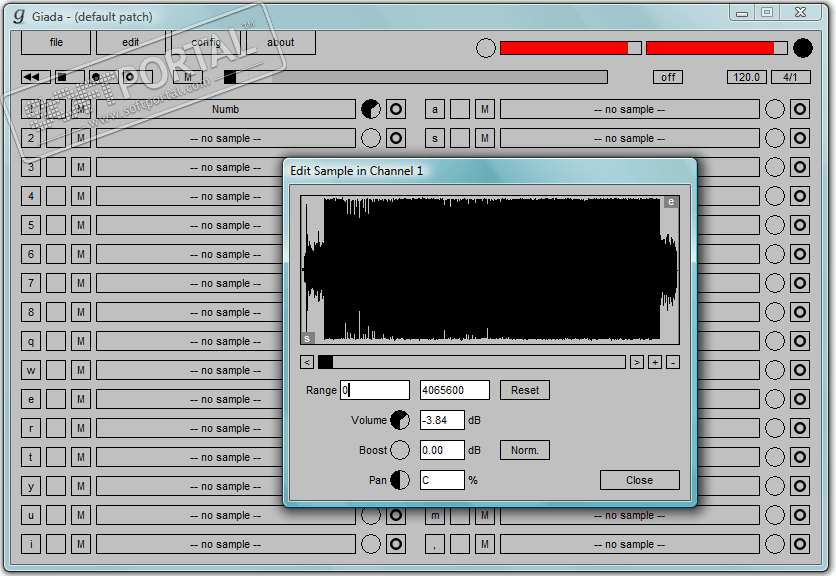This screenshot has width=836, height=576.
Task: Click the waveform end marker 'e'
Action: point(671,202)
